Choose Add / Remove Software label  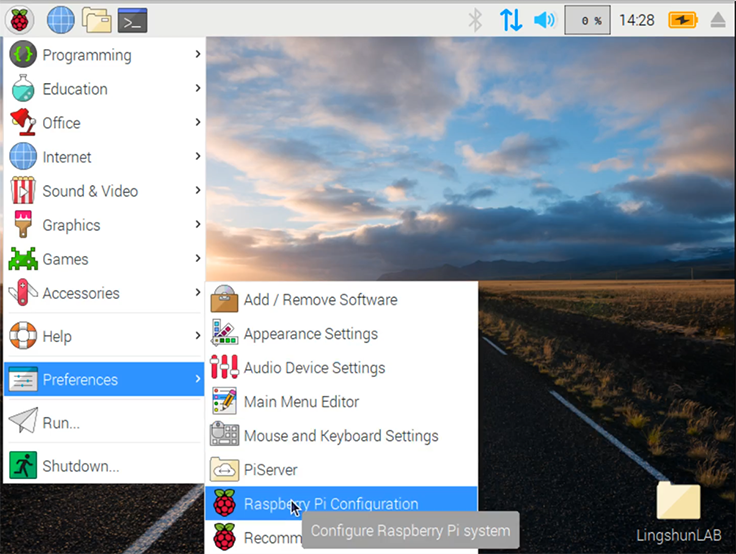pyautogui.click(x=321, y=300)
